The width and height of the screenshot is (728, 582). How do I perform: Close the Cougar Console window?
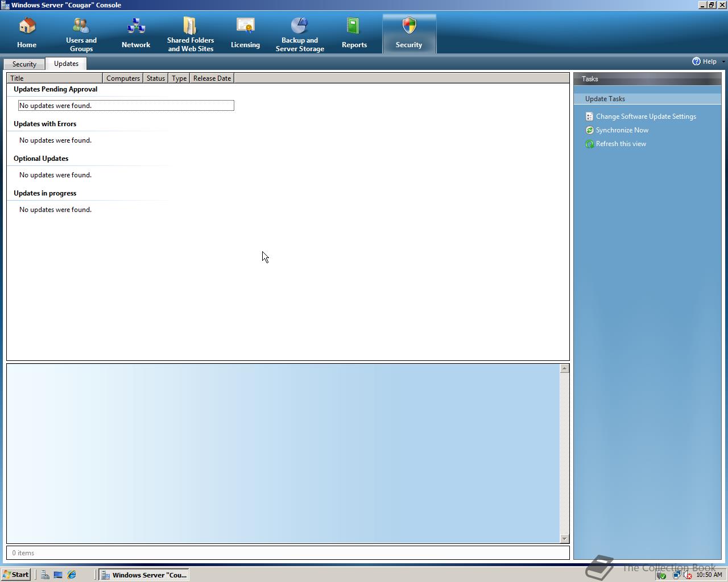(722, 5)
